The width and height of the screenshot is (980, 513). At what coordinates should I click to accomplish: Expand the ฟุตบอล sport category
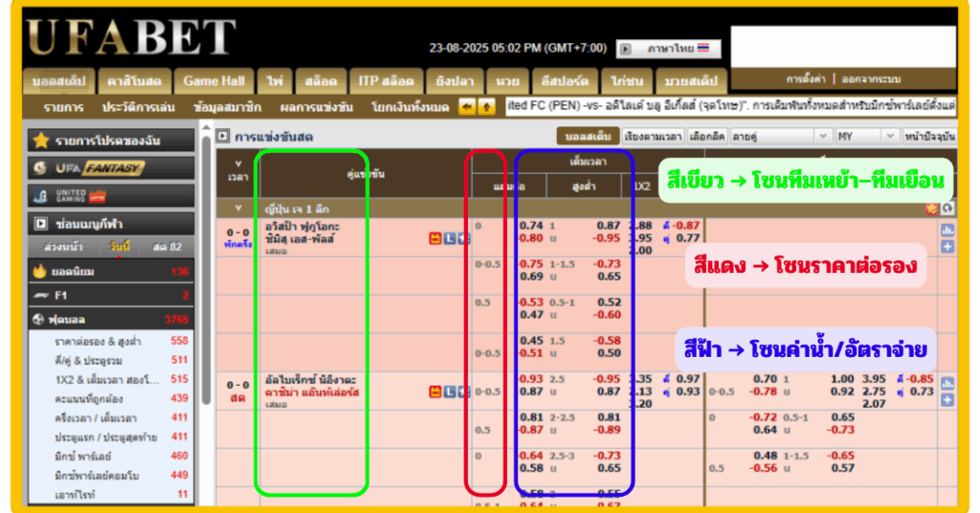[x=111, y=320]
